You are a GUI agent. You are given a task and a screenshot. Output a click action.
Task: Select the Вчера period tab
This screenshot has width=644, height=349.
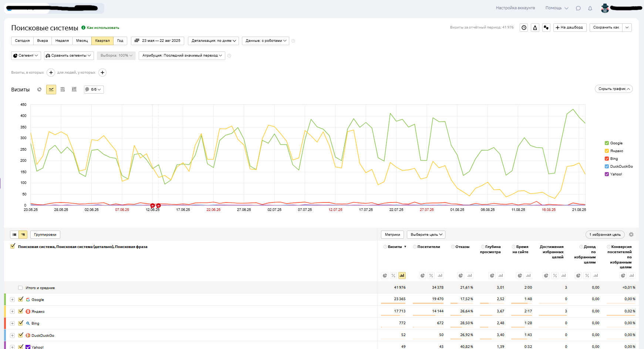pos(43,41)
